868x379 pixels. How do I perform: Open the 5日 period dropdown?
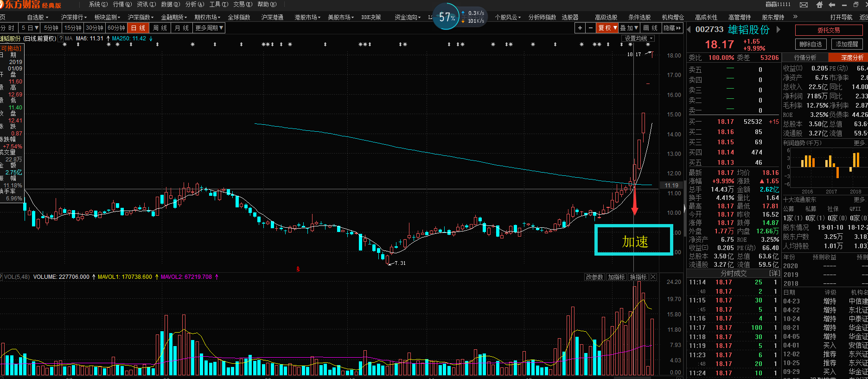point(30,28)
